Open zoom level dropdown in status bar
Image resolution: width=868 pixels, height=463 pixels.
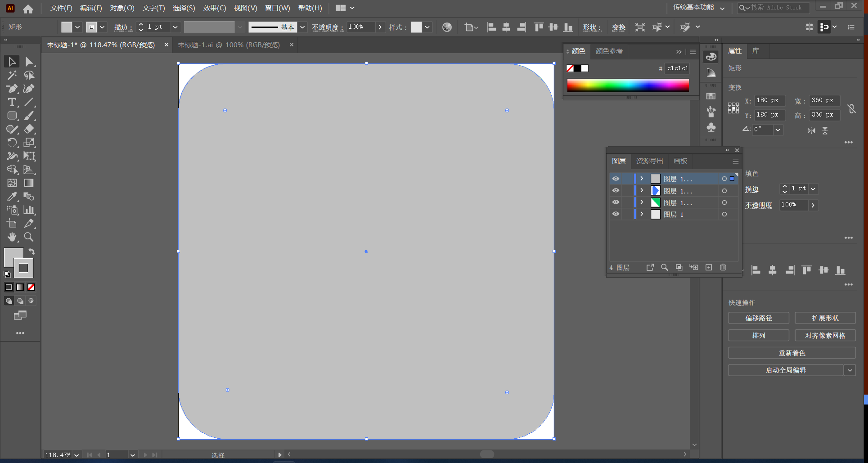click(x=76, y=455)
